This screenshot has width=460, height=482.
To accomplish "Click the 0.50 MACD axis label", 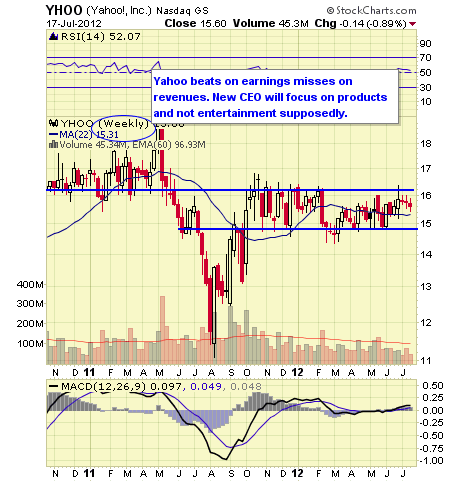I will [x=433, y=386].
